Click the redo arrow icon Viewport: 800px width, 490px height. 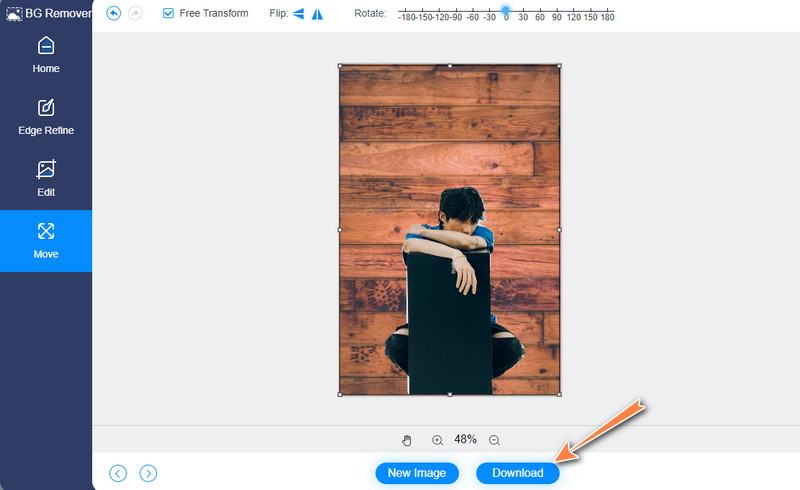pos(136,14)
